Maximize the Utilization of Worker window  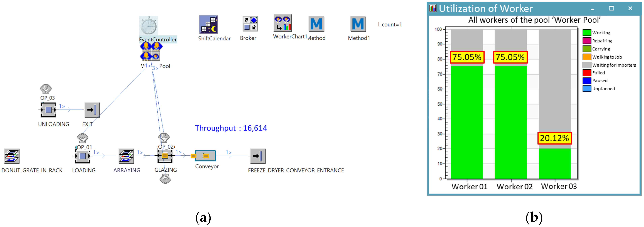pos(611,8)
